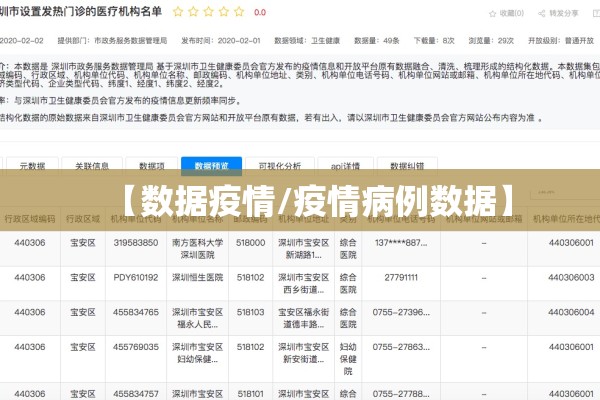Click the 0.0 rating score
This screenshot has height=400, width=600.
260,13
